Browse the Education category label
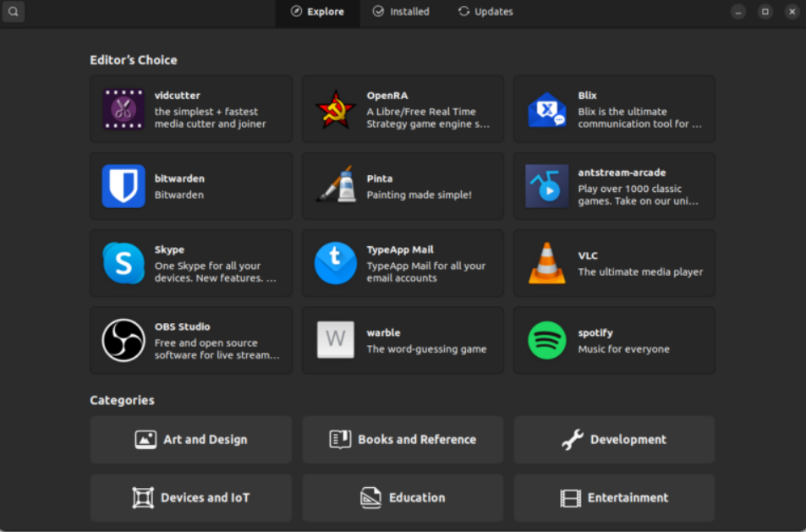Screen dimensions: 806x532 tap(417, 497)
